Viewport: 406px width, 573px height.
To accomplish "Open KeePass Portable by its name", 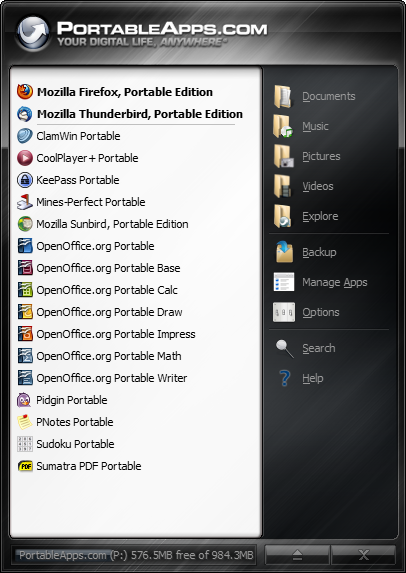I will 78,180.
